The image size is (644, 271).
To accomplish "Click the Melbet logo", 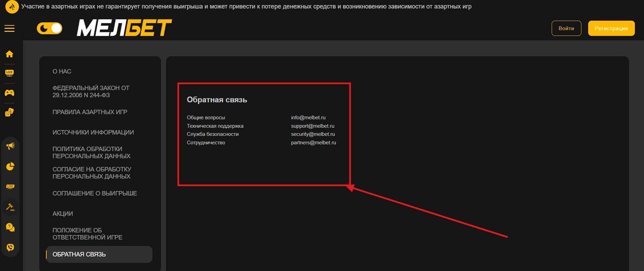I will [x=124, y=28].
